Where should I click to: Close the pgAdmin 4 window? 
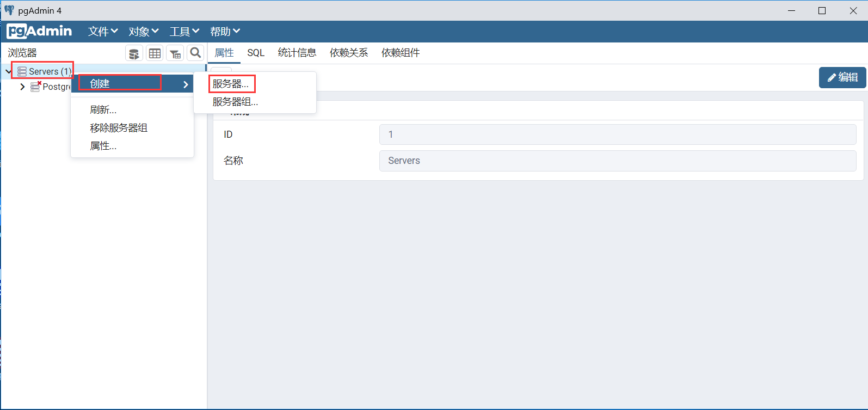point(853,10)
